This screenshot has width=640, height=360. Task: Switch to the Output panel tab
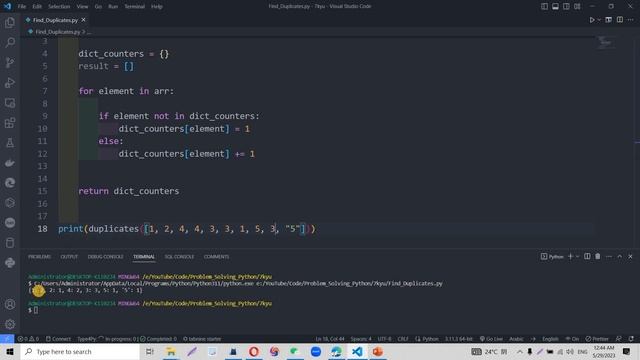tap(69, 256)
